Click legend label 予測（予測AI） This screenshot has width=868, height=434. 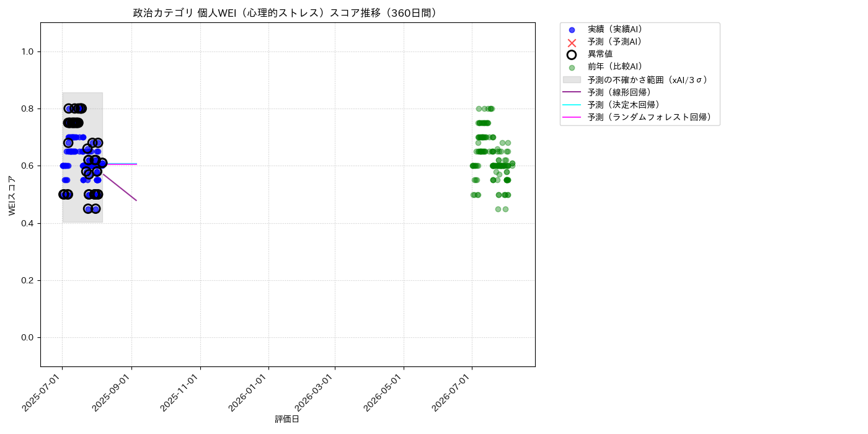pyautogui.click(x=615, y=42)
